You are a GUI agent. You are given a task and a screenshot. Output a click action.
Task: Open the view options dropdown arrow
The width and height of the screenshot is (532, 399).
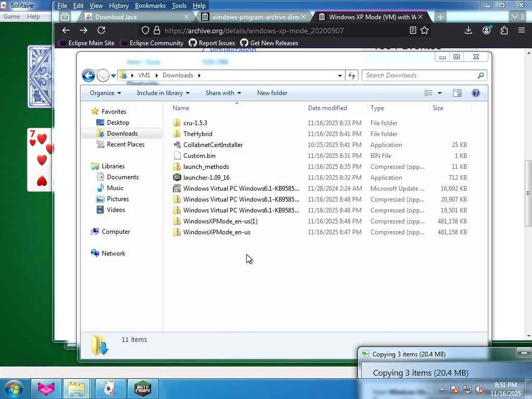coord(440,93)
